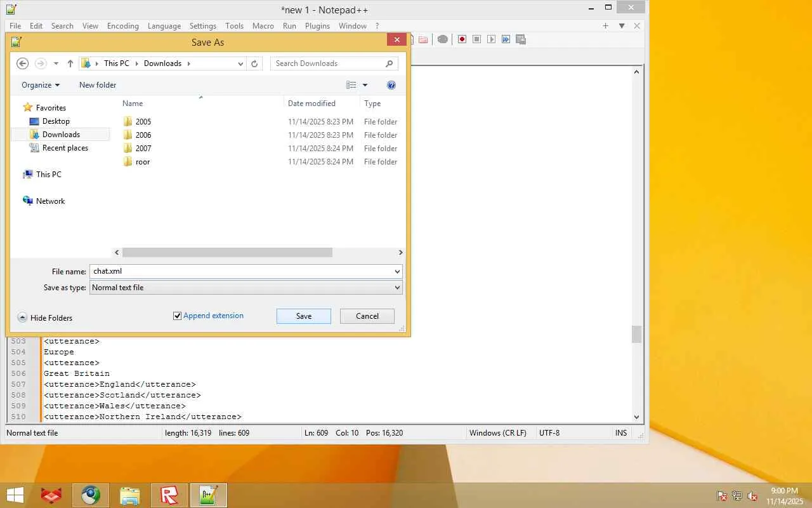Click This PC in the address breadcrumb
This screenshot has width=812, height=508.
[116, 63]
